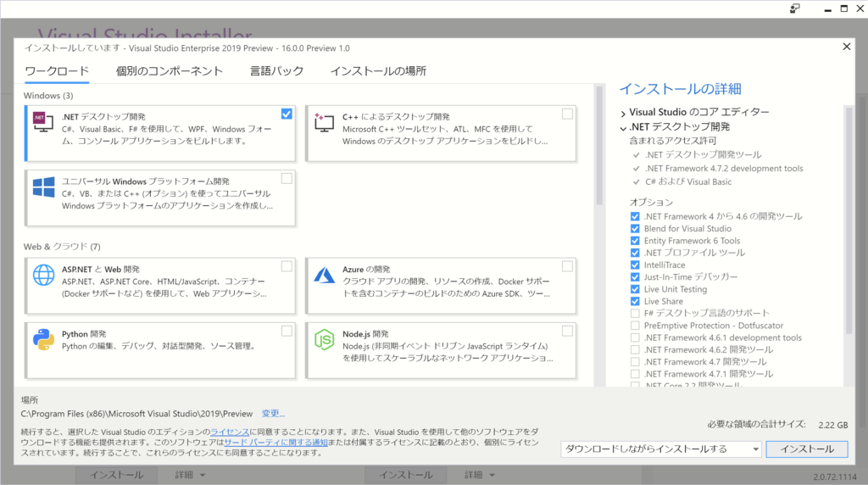This screenshot has width=868, height=485.
Task: Uncheck the Just-In-Time デバッガー option
Action: click(x=635, y=277)
